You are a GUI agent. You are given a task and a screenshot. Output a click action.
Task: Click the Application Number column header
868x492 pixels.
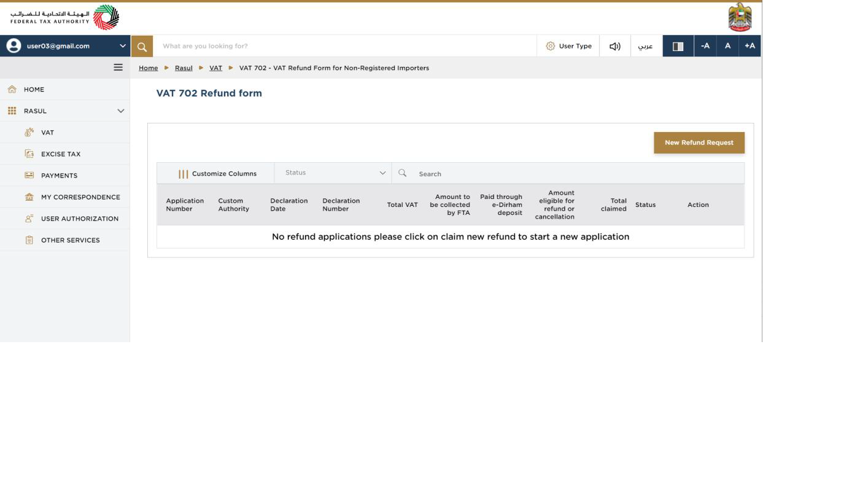[x=185, y=205]
